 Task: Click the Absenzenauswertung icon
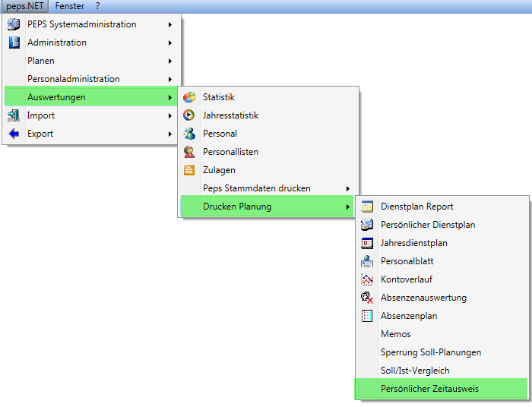[367, 298]
